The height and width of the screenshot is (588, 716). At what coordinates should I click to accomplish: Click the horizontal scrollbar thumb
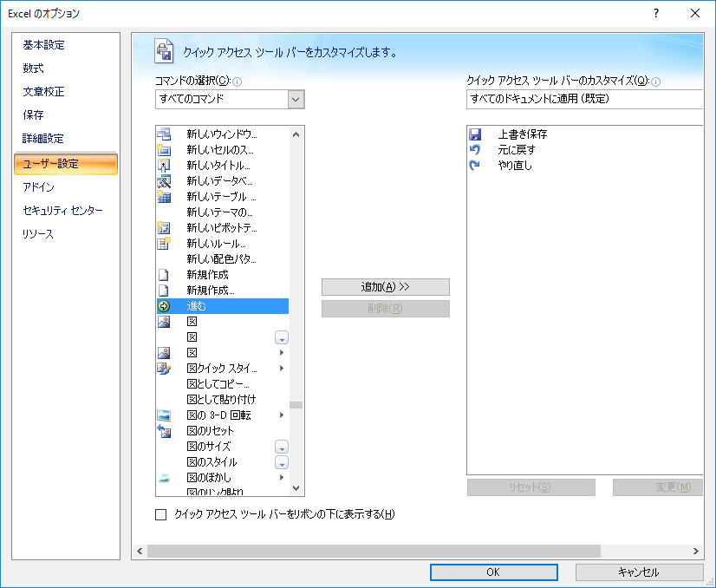coord(374,551)
